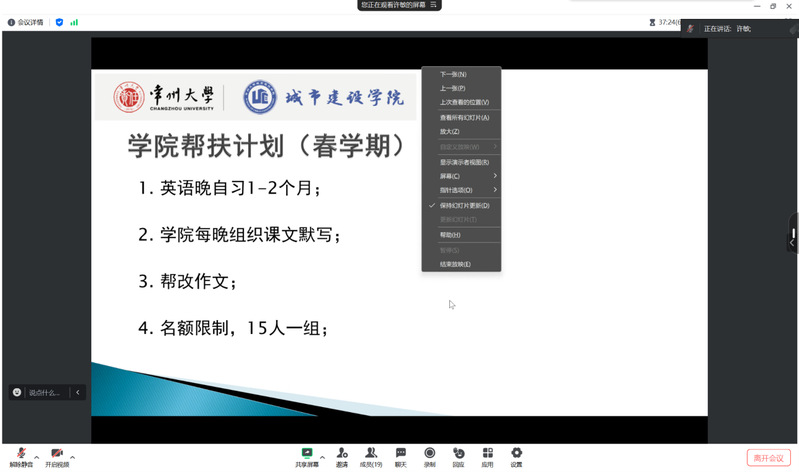
Task: Click the emoji icon in chat box
Action: [17, 392]
